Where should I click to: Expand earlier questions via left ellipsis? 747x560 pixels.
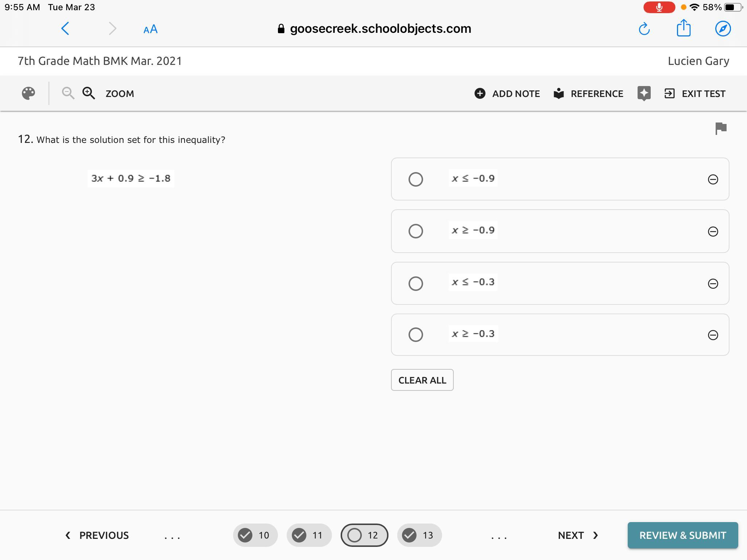coord(172,536)
